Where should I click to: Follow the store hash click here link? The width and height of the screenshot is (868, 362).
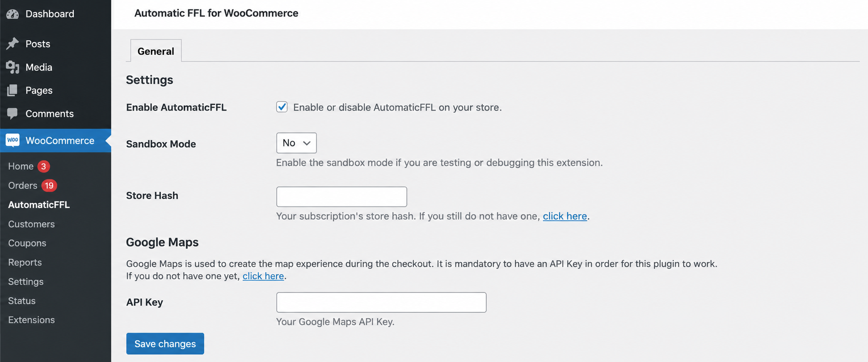pyautogui.click(x=565, y=216)
